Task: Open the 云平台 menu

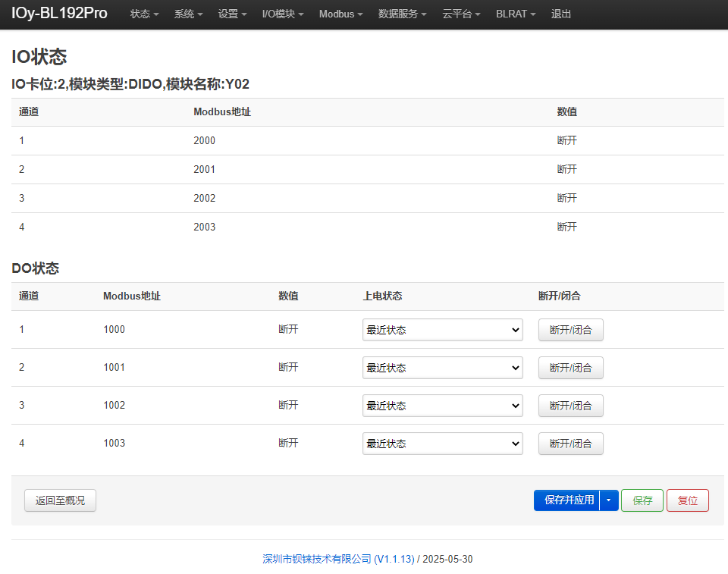Action: 461,14
